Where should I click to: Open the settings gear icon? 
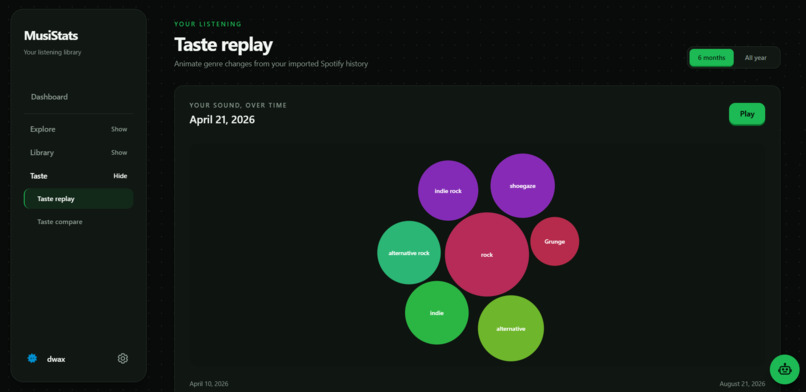122,359
